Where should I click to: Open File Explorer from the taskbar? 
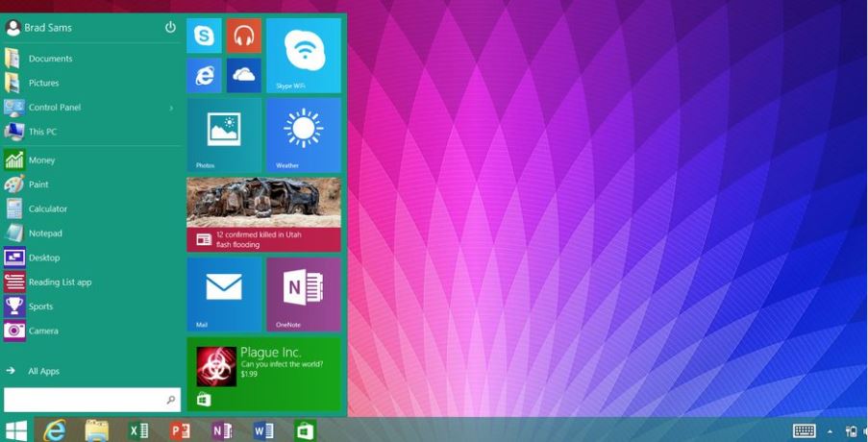(x=97, y=430)
